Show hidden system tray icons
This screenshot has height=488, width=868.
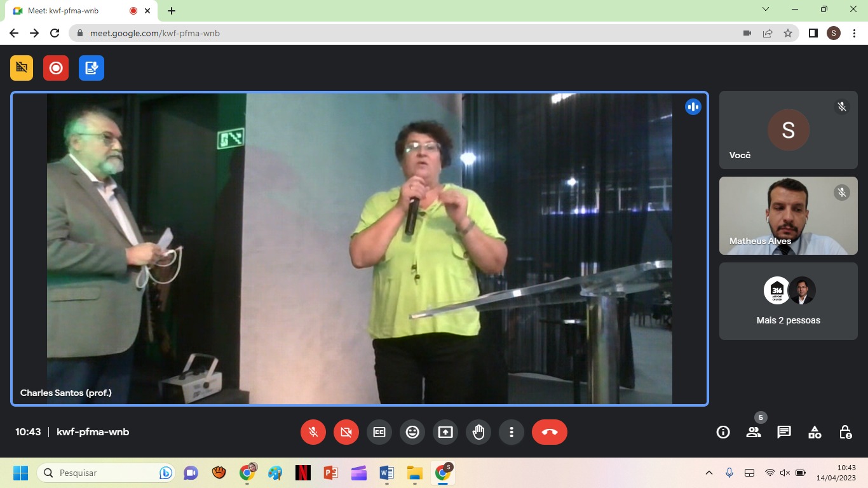tap(709, 473)
